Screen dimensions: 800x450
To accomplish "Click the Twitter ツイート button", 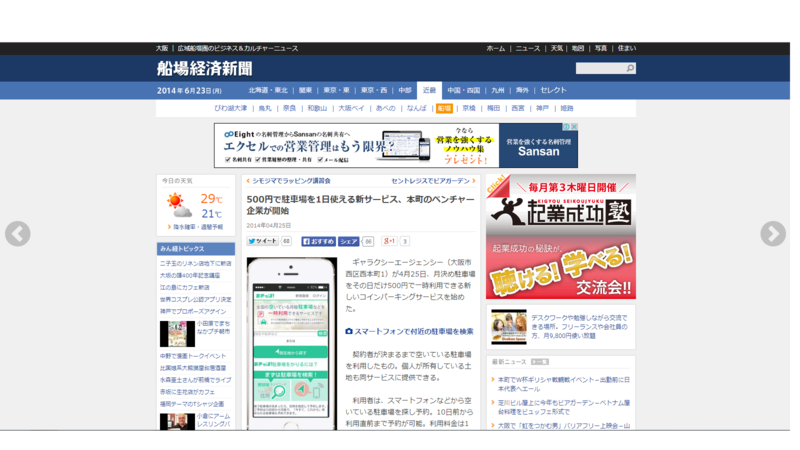I will 263,241.
